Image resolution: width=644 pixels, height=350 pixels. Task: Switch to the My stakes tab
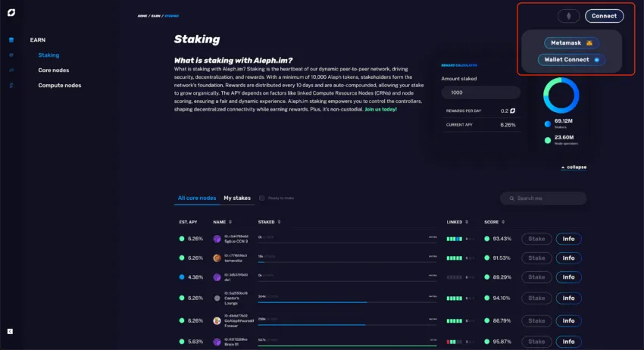click(237, 198)
